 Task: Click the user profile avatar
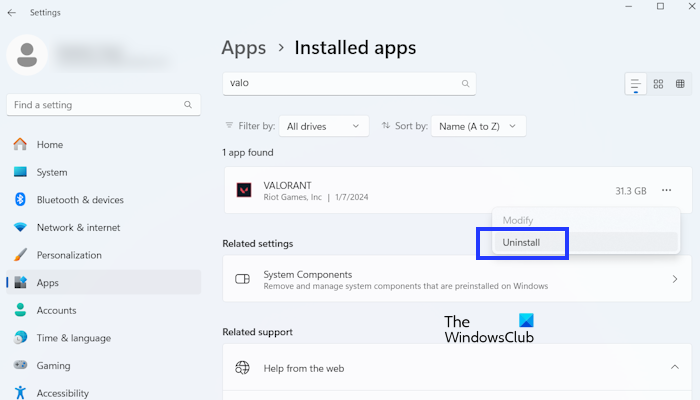[27, 55]
